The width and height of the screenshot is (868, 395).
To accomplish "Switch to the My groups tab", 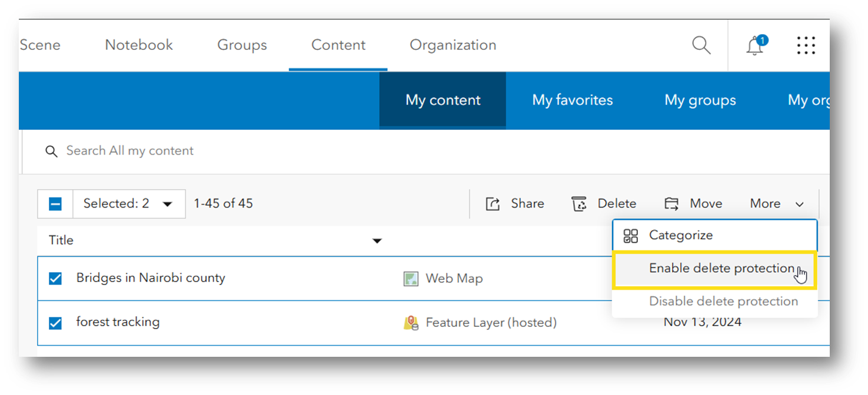I will click(700, 100).
